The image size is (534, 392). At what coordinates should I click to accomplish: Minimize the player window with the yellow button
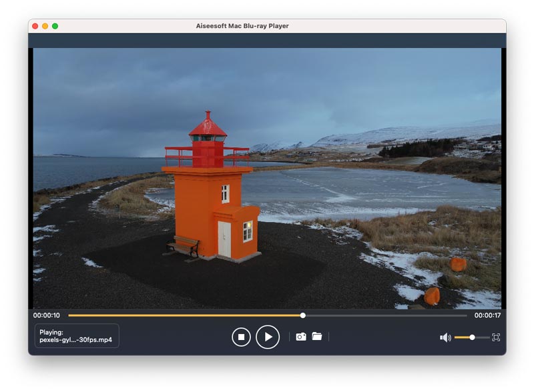[45, 26]
